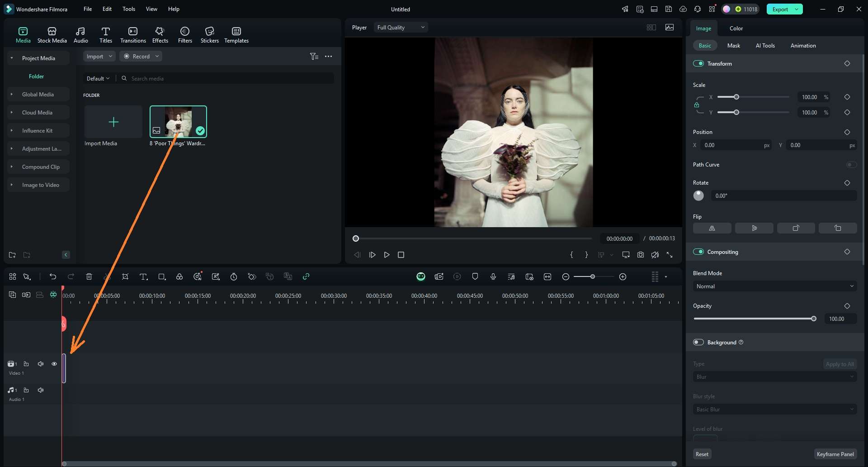Enable the Background switch
Viewport: 868px width, 467px height.
pyautogui.click(x=698, y=343)
